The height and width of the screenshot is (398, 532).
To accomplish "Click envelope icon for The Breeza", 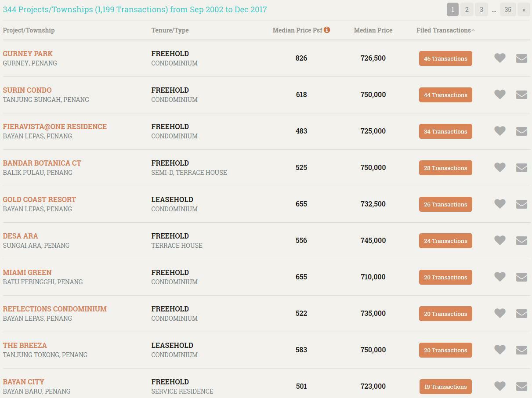I will click(x=521, y=350).
